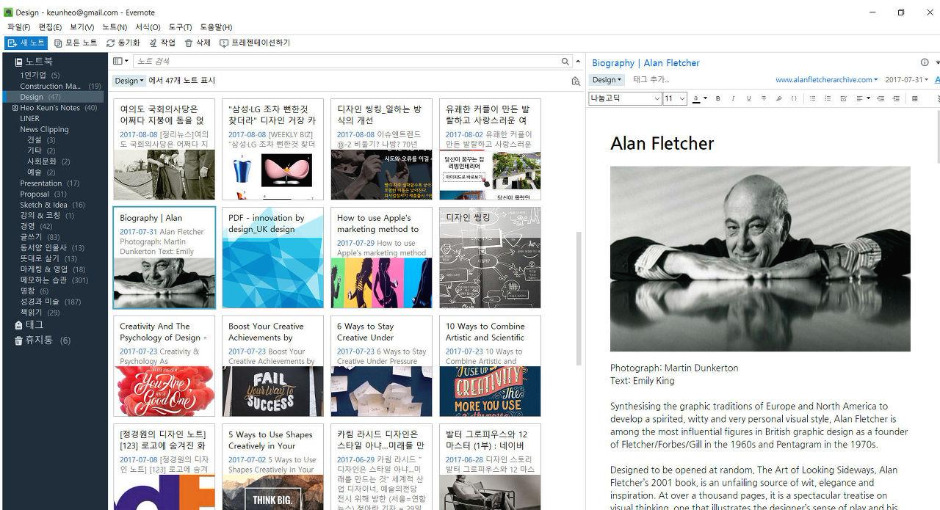This screenshot has width=940, height=510.
Task: Open the 도움말(H) menu
Action: [216, 27]
